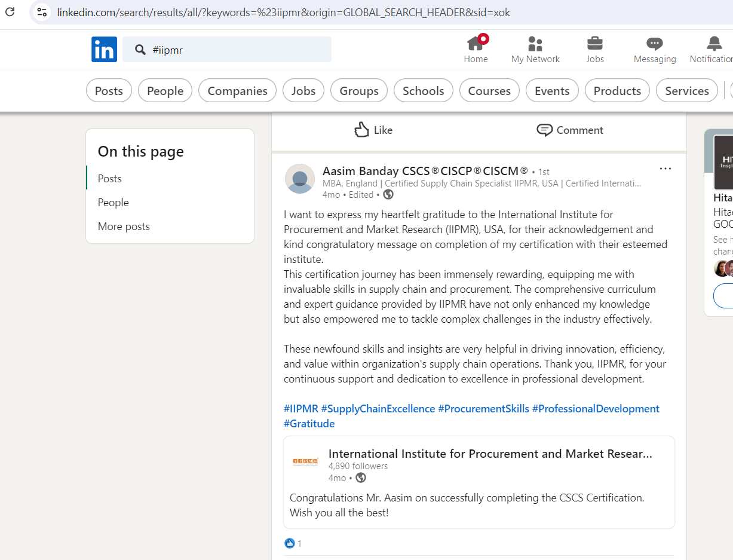Click the #SupplyChainExcellence hashtag
Viewport: 733px width, 560px height.
tap(378, 409)
